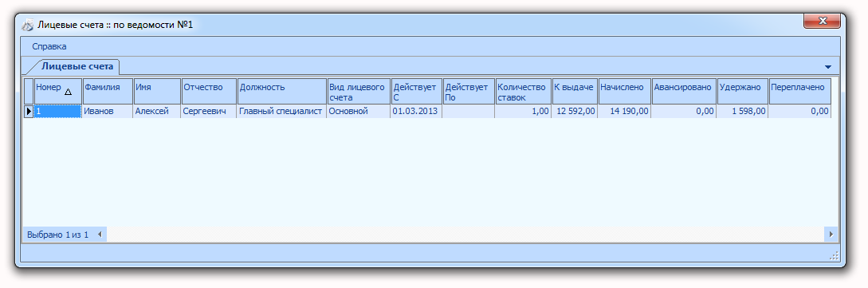Select the Номер cell with value 1
Screen dimensions: 868x288
[58, 112]
